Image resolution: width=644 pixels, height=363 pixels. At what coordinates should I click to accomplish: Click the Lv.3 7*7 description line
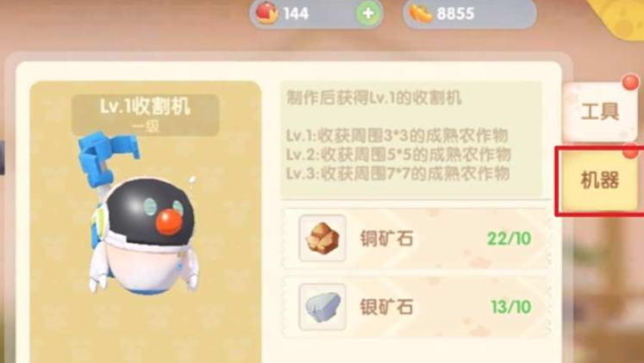click(x=397, y=173)
